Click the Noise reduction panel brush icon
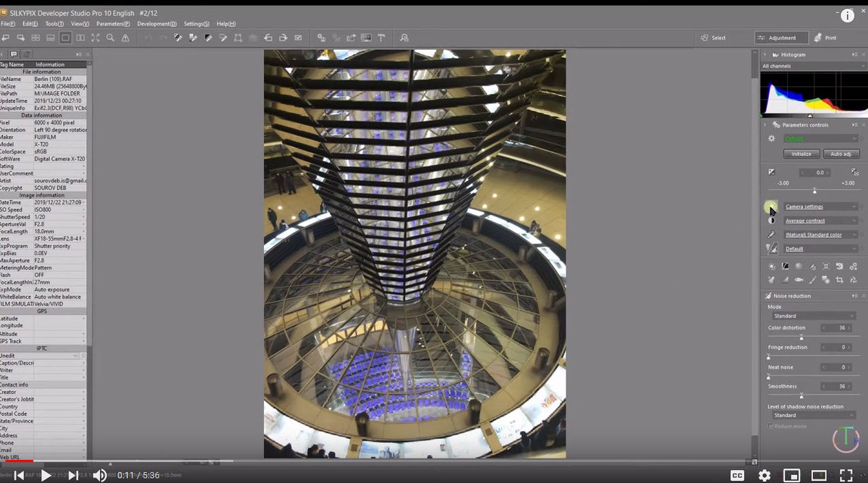Screen dimensions: 868x483 tap(768, 295)
